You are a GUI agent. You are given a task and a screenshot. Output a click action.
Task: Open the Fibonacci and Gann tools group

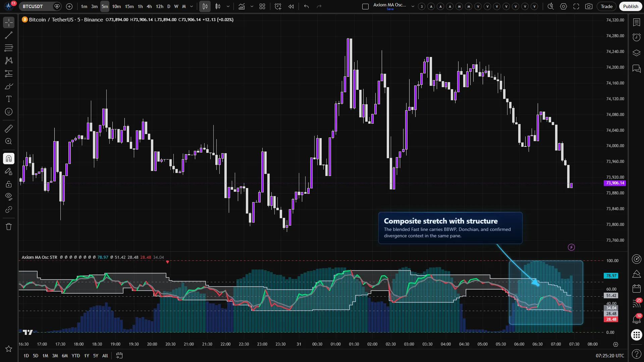click(9, 48)
